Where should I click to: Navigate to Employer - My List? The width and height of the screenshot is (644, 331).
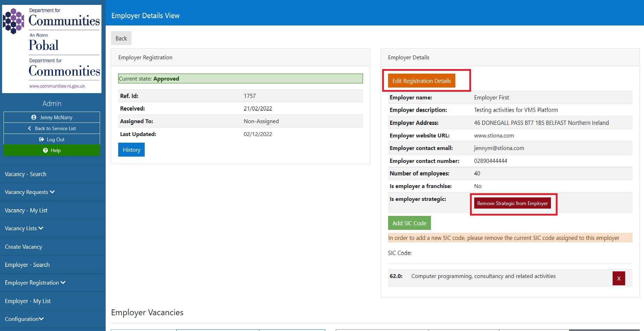tap(28, 301)
